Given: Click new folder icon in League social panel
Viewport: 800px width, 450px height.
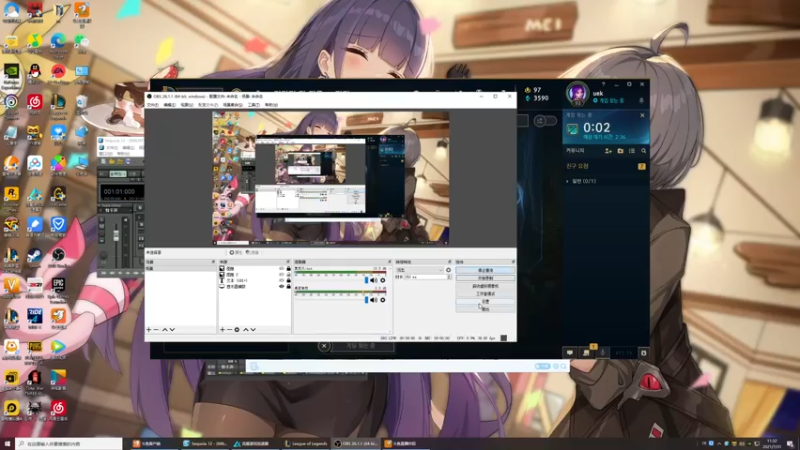Looking at the screenshot, I should coord(620,151).
